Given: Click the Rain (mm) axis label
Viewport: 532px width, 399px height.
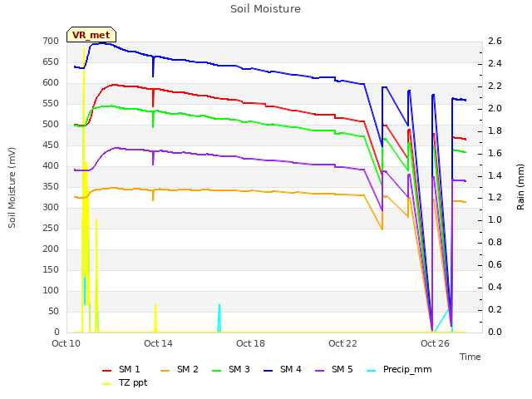Looking at the screenshot, I should click(x=520, y=187).
